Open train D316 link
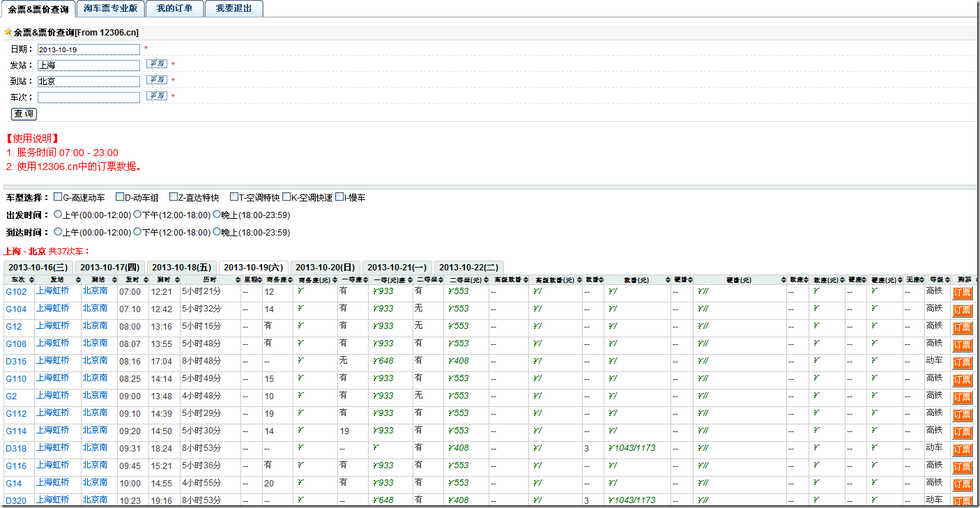The width and height of the screenshot is (980, 508). 16,362
